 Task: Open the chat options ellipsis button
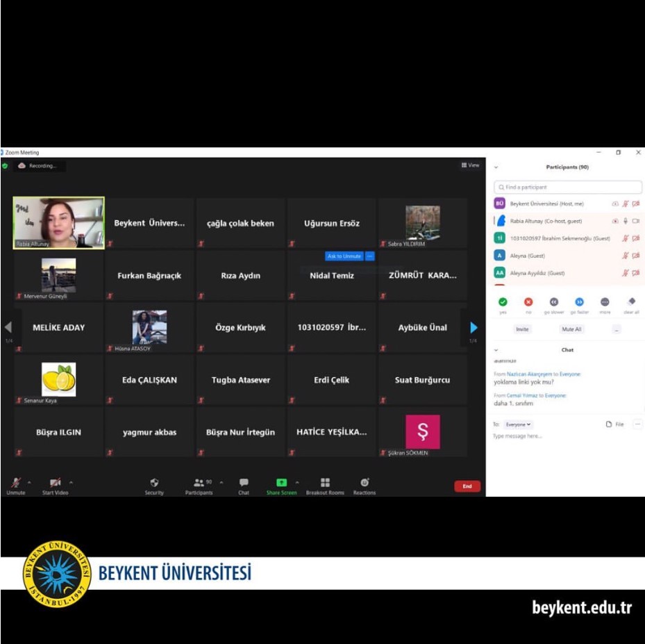pos(637,424)
